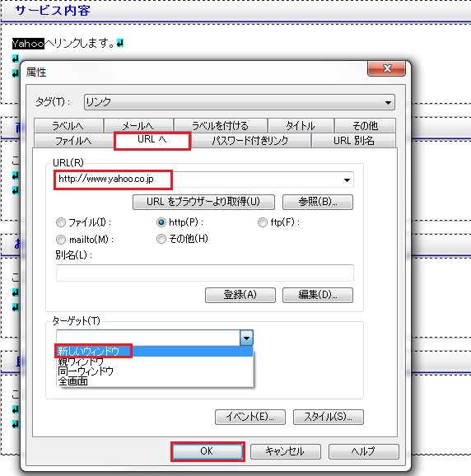Select the http(P) radio button

[161, 222]
